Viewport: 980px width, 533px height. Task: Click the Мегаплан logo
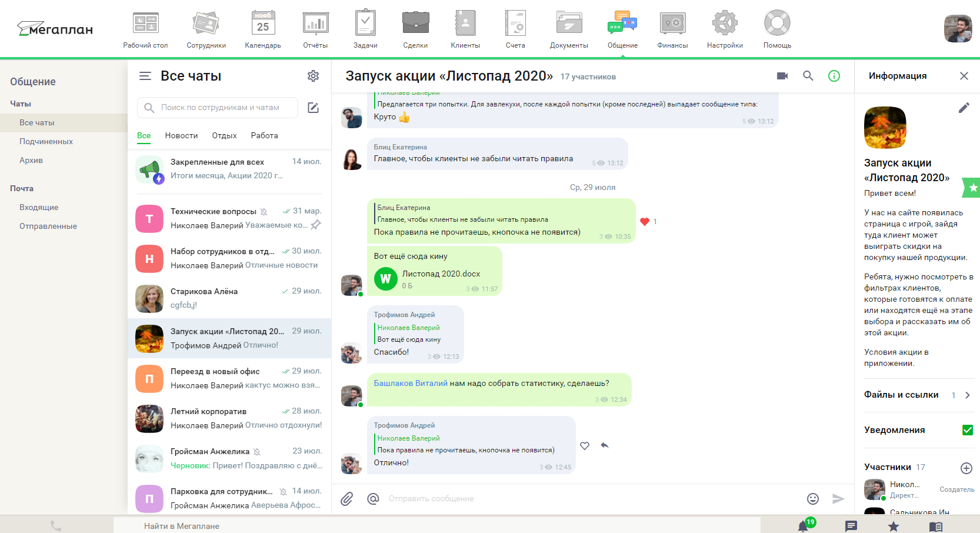pos(55,29)
